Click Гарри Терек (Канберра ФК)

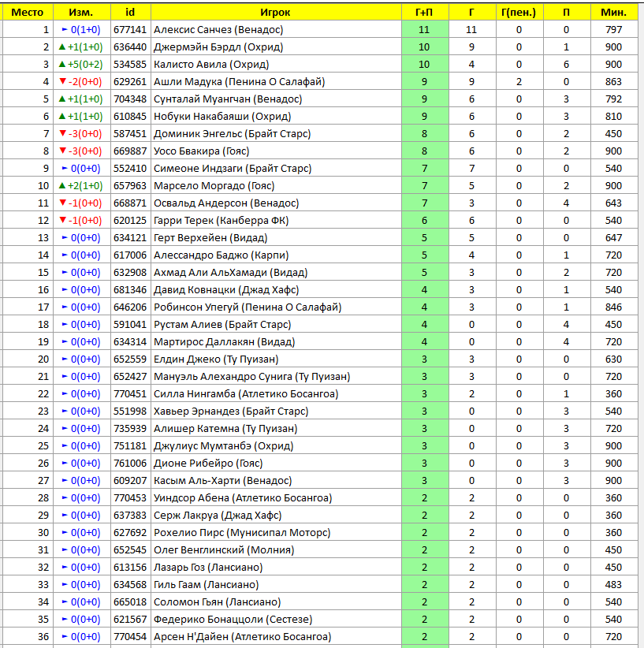point(276,221)
